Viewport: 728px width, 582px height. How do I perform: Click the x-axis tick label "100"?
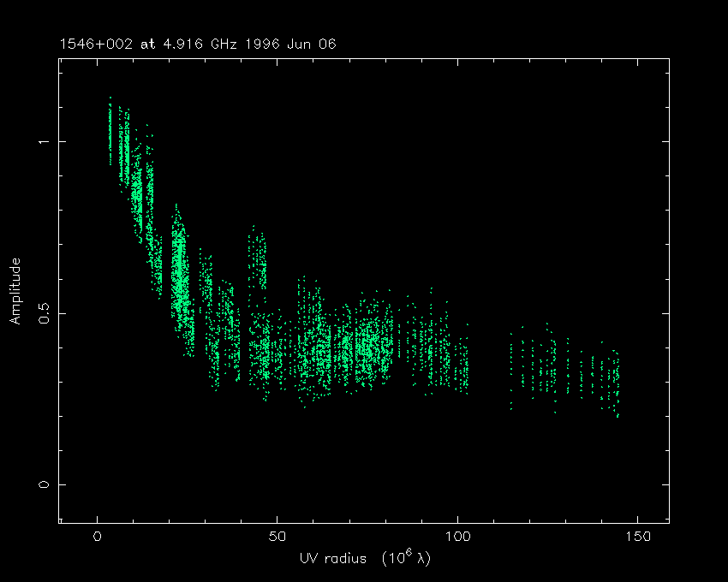456,537
